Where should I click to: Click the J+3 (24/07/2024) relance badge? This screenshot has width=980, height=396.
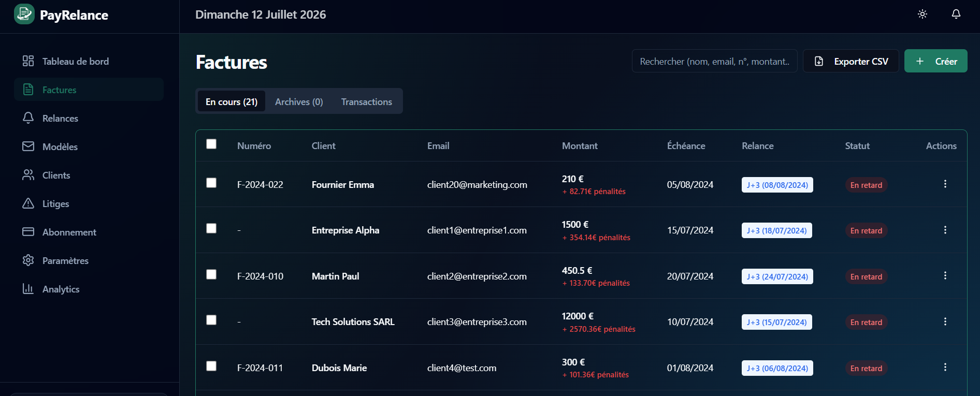(x=777, y=276)
